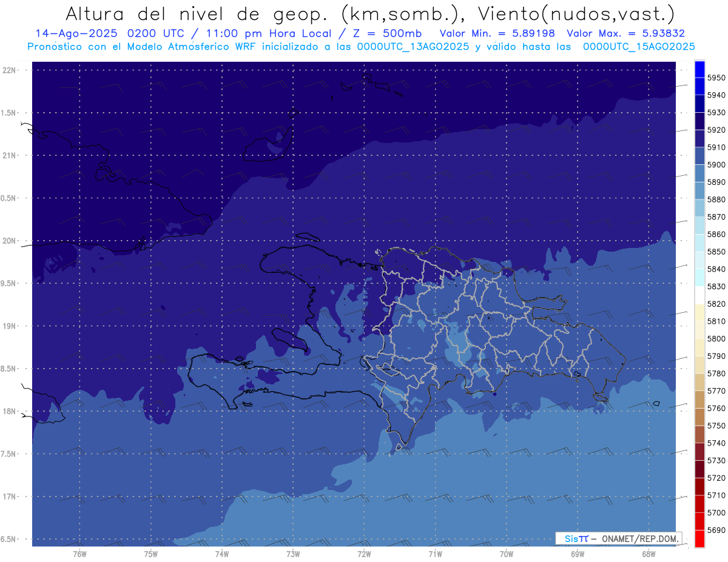Click the "70W" longitude label
This screenshot has width=728, height=562.
(x=506, y=554)
